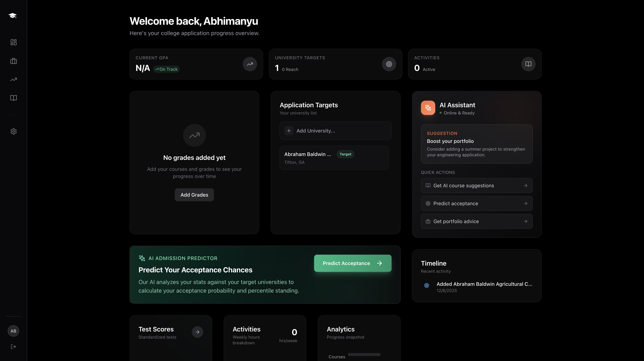
Task: Click the target icon in University Targets card
Action: (x=389, y=64)
